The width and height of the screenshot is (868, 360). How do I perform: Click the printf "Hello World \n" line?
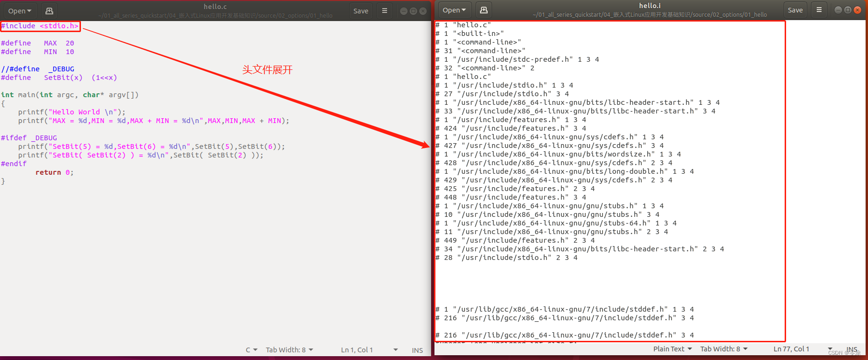(72, 112)
